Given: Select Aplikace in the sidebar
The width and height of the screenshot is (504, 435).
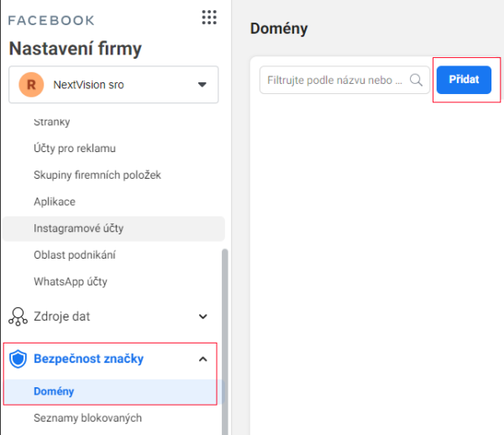Looking at the screenshot, I should [54, 202].
